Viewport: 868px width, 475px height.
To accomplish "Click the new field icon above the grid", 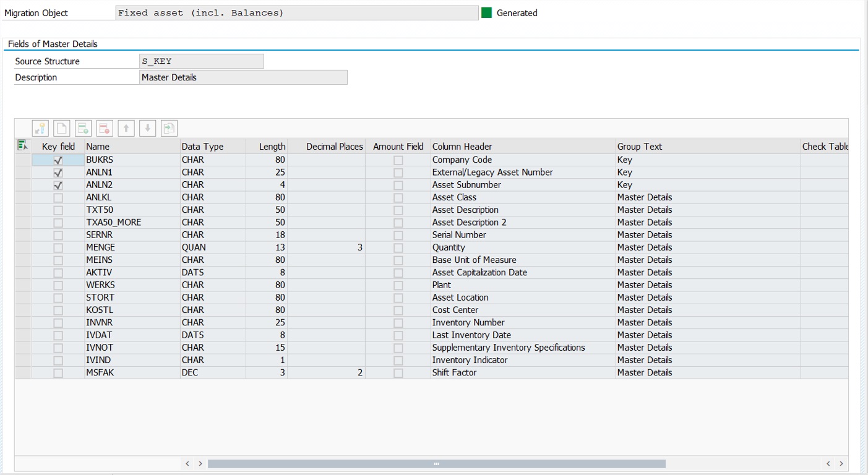I will coord(61,128).
